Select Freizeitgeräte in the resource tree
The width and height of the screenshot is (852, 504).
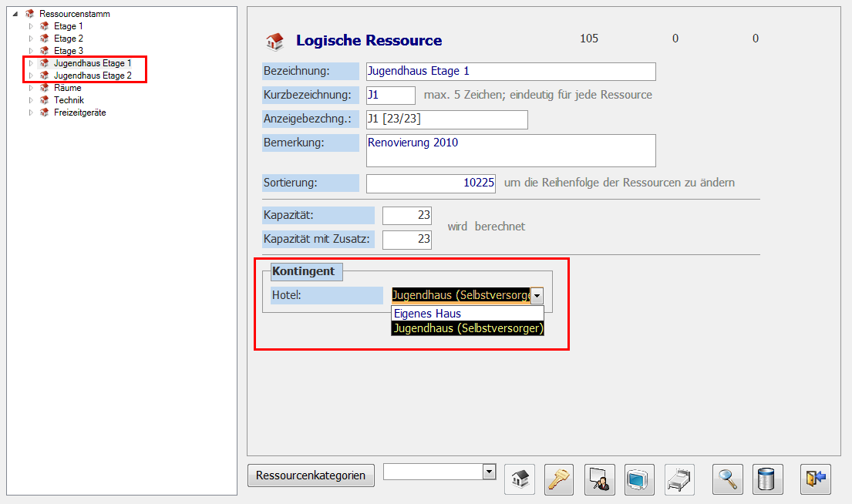tap(79, 113)
